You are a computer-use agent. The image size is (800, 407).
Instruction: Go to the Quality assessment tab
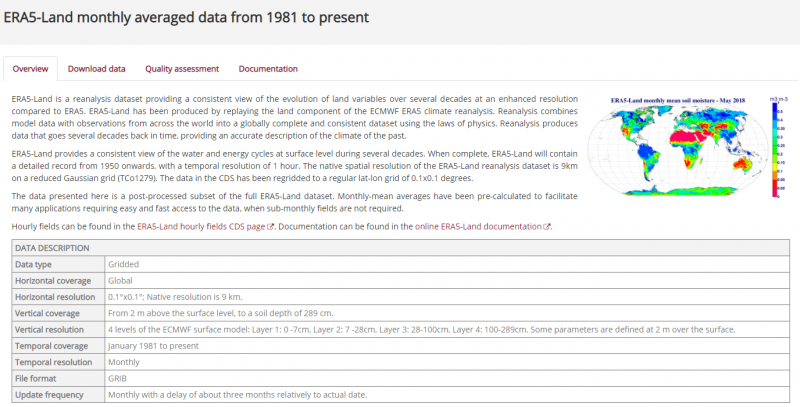[181, 69]
